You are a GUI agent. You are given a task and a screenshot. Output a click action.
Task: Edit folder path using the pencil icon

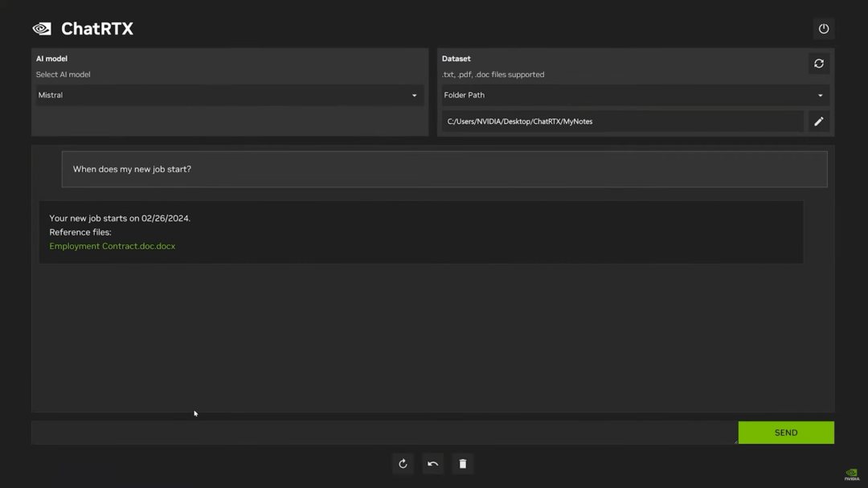click(818, 121)
